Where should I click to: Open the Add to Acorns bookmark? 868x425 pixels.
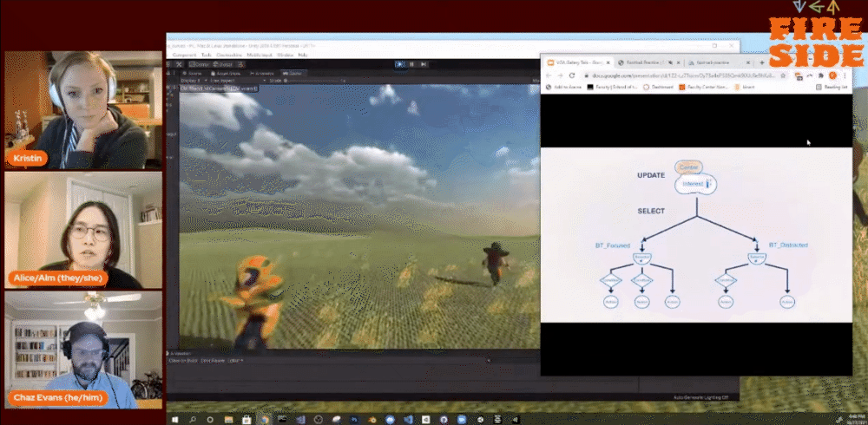564,87
